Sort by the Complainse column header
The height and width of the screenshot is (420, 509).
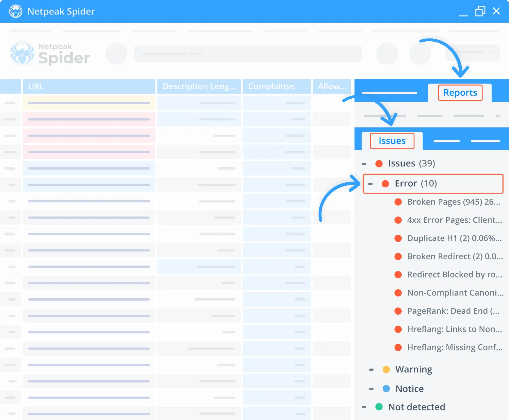[x=277, y=86]
